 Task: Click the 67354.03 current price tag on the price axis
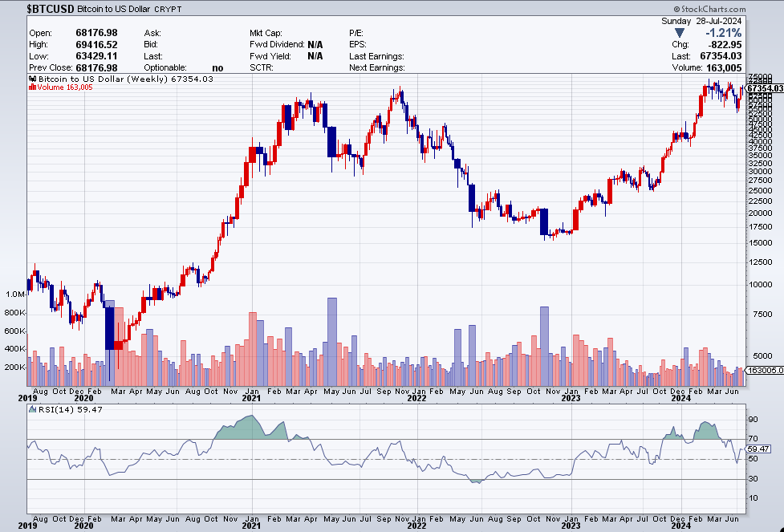coord(766,88)
